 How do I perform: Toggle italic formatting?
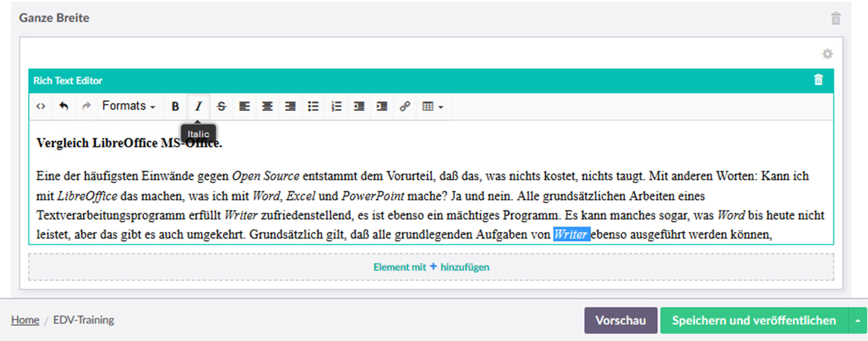coord(198,107)
